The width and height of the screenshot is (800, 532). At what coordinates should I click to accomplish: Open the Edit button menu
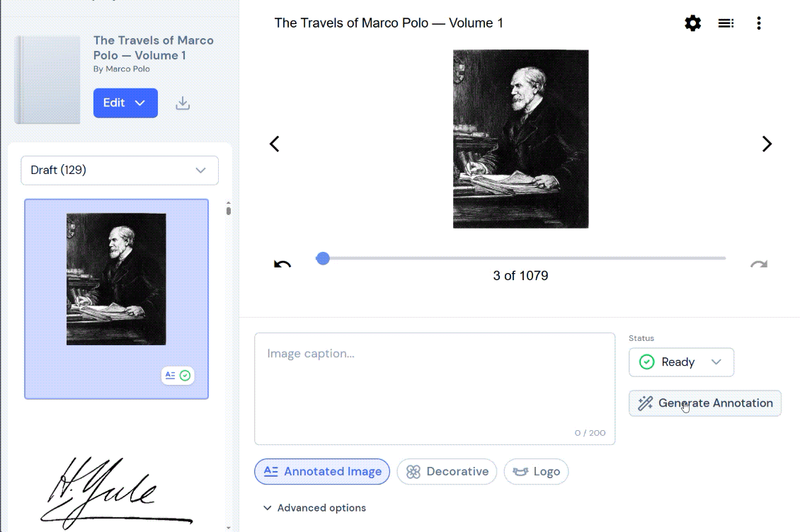(125, 103)
